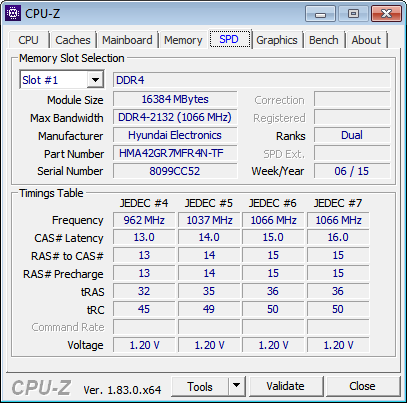Click tRAS value 35
Viewport: 407px width, 403px height.
coord(209,291)
